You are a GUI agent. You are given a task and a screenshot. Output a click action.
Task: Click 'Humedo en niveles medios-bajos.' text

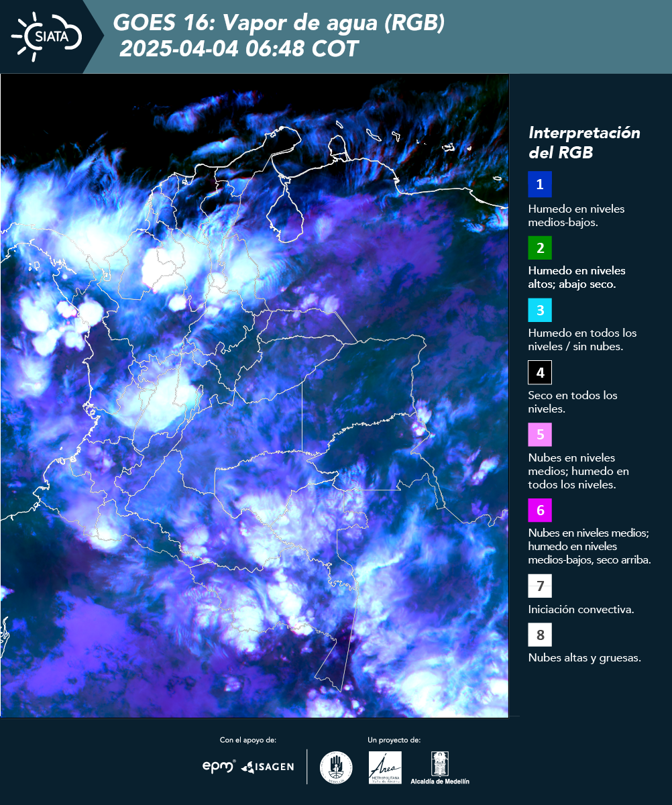pos(576,215)
